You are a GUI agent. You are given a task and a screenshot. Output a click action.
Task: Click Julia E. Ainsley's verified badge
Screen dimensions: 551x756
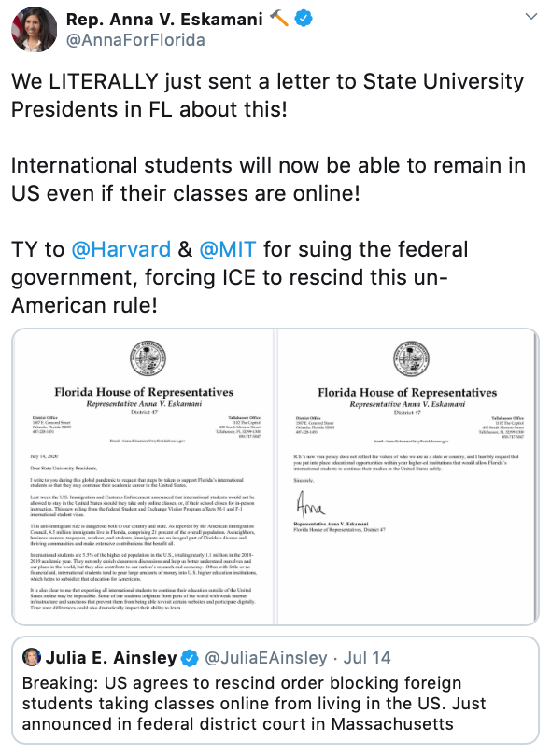(190, 658)
